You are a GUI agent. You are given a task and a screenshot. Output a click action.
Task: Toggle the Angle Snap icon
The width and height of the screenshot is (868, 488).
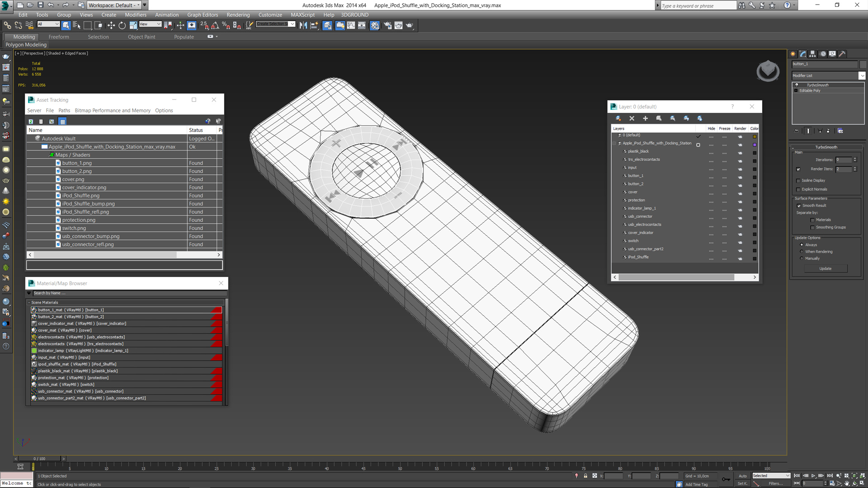[215, 25]
